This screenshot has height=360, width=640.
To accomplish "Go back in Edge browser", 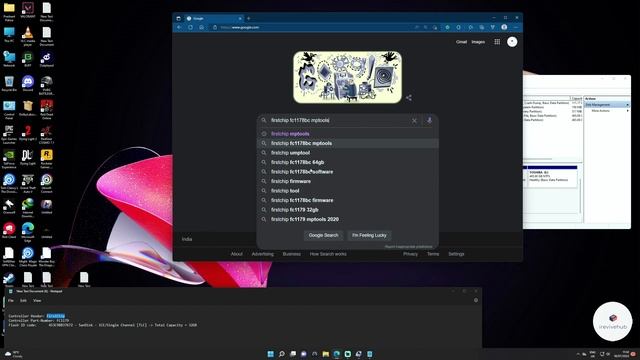I will click(179, 27).
